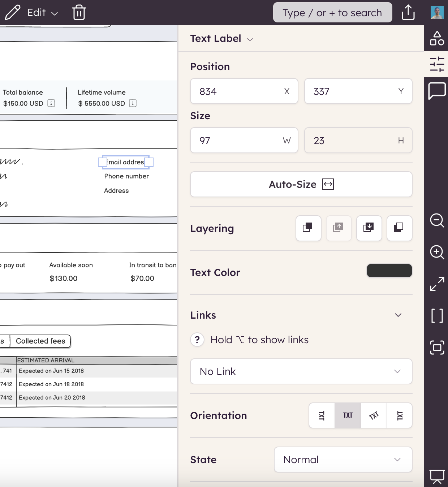Screen dimensions: 448x487
Task: Open the State dropdown set to Normal
Action: [x=343, y=460]
